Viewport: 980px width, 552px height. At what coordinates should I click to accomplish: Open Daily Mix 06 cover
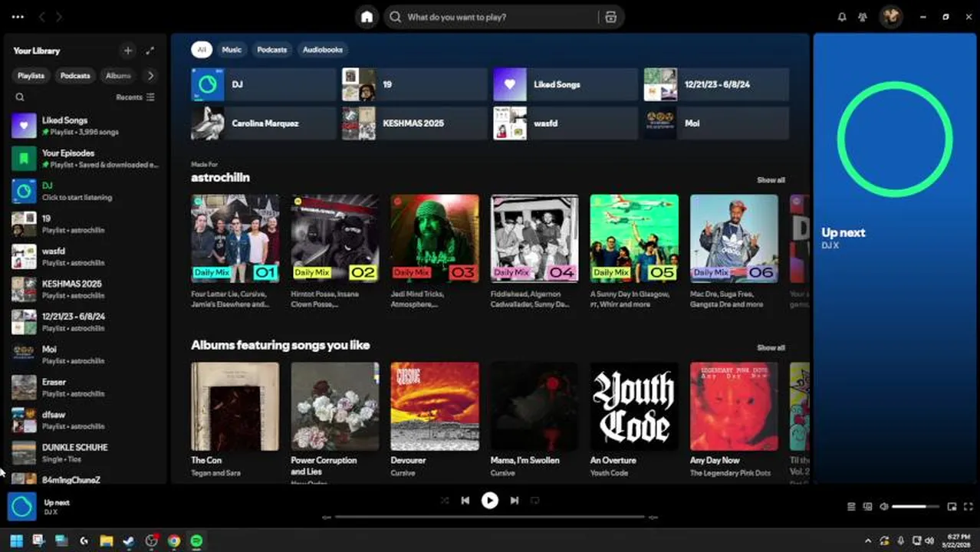734,238
